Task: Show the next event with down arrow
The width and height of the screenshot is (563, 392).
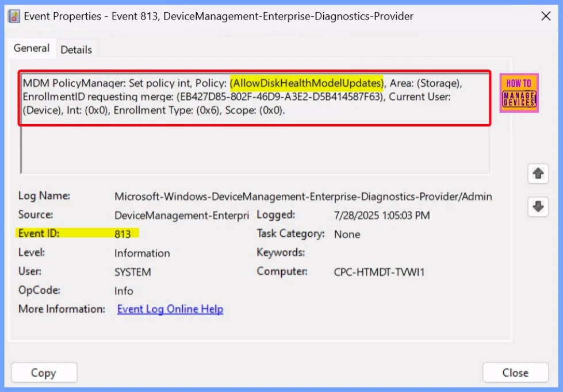Action: [538, 207]
